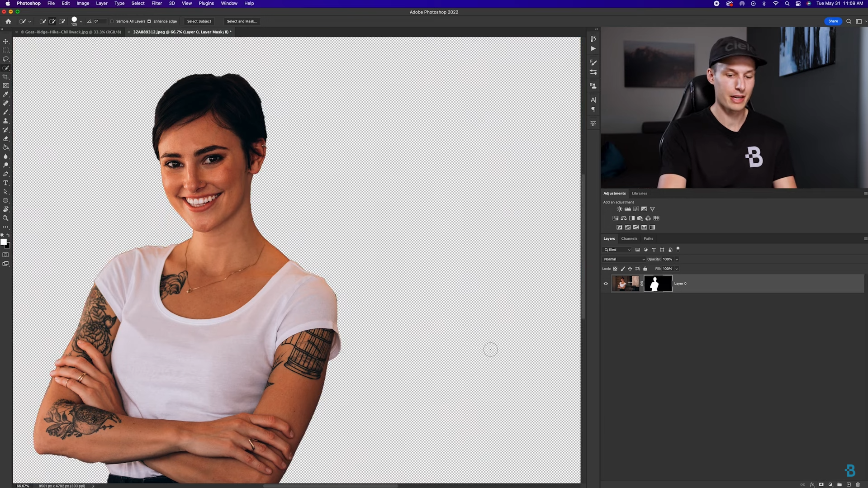Image resolution: width=868 pixels, height=488 pixels.
Task: Open the Opacity value dropdown
Action: point(677,259)
